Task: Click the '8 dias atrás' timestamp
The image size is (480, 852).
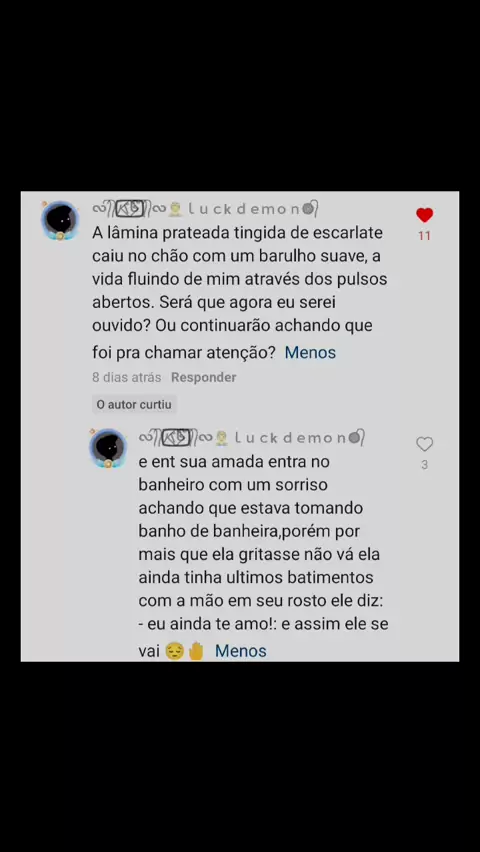Action: [x=127, y=377]
